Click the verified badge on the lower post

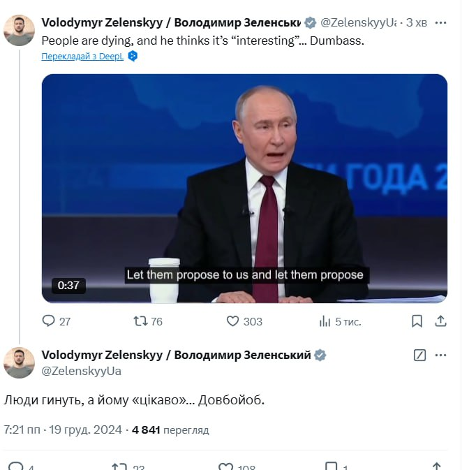point(320,355)
